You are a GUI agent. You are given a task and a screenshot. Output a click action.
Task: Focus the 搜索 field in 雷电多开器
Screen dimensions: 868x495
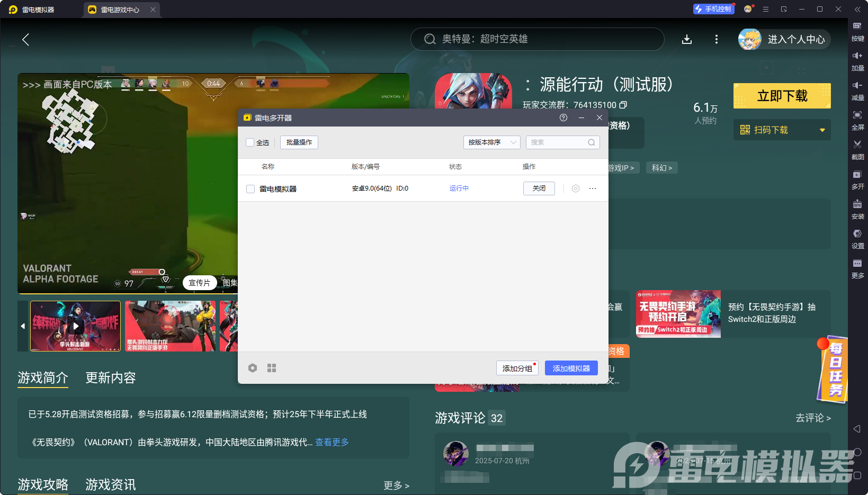point(562,142)
